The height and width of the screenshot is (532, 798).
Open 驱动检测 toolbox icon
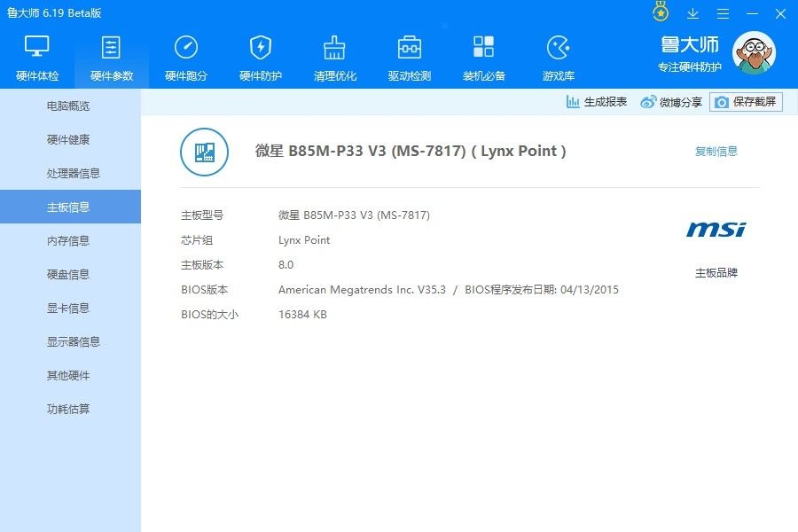point(409,47)
